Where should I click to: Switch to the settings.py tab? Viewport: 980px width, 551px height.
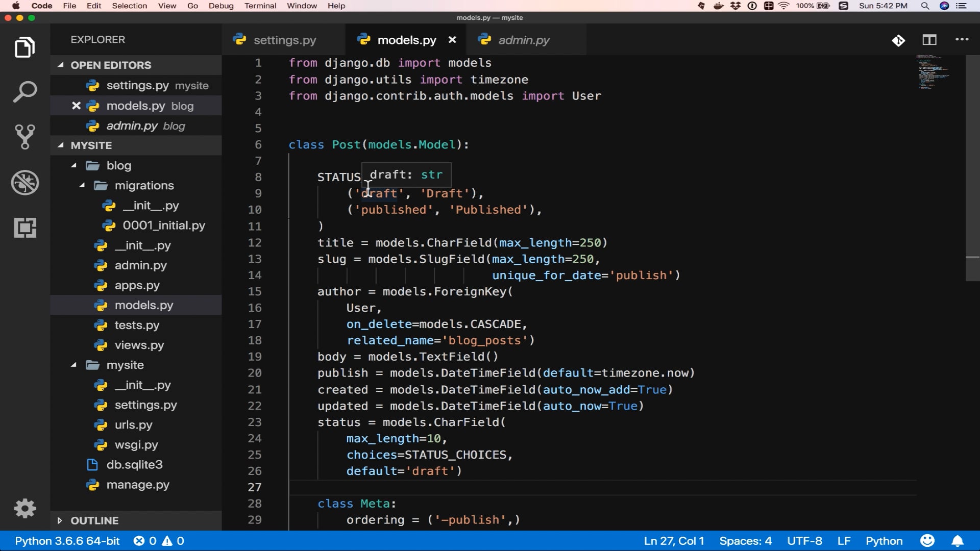284,40
